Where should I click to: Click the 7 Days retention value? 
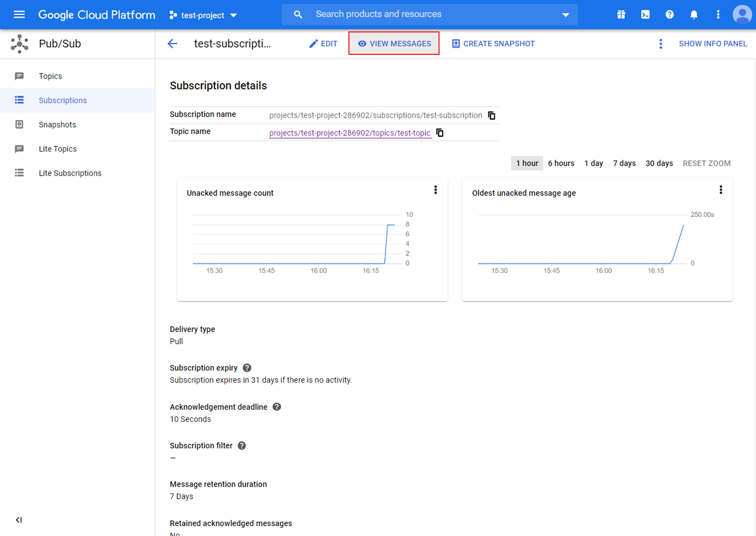click(x=182, y=496)
